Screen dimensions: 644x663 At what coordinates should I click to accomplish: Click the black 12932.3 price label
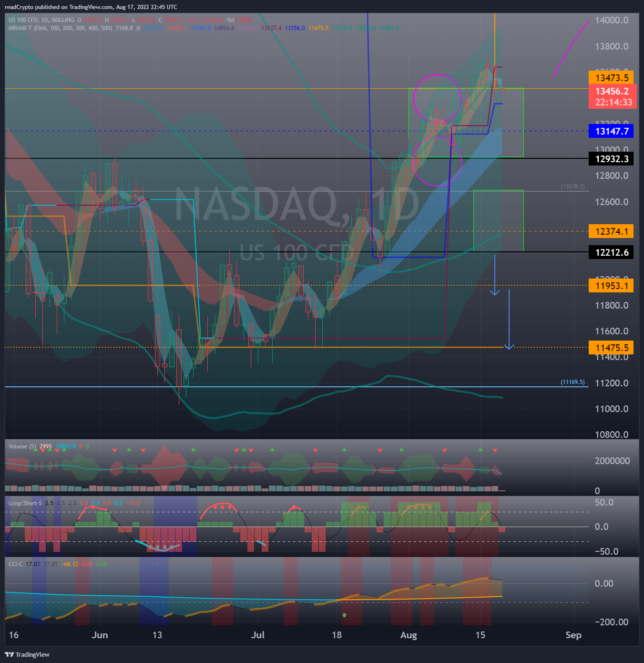pyautogui.click(x=611, y=159)
